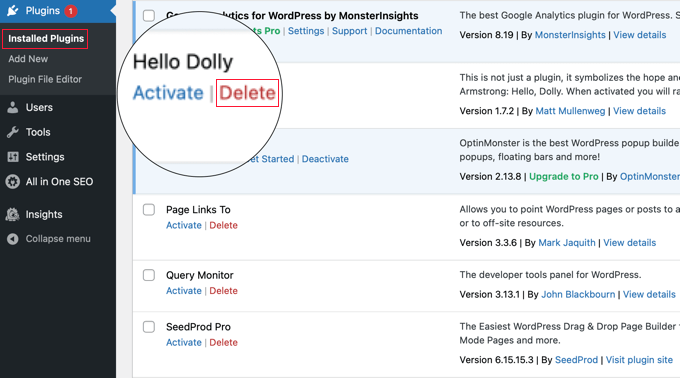
Task: Open Plugin File Editor submenu item
Action: [x=45, y=79]
